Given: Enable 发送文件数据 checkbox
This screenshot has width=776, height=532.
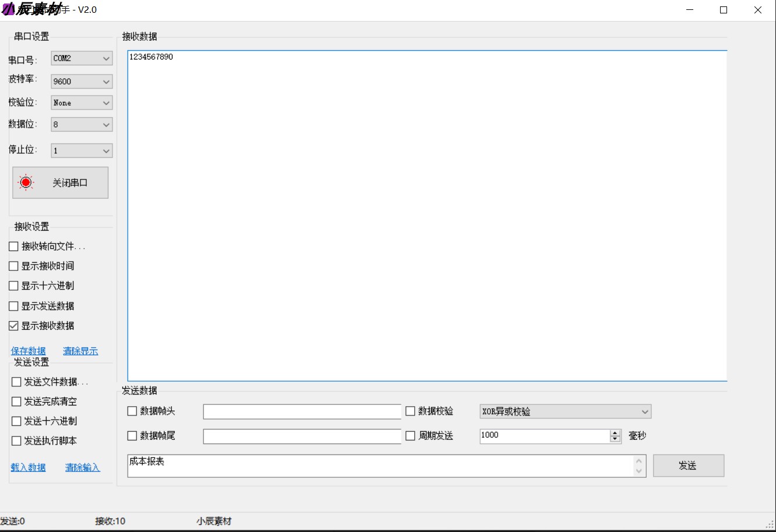Looking at the screenshot, I should pyautogui.click(x=16, y=382).
